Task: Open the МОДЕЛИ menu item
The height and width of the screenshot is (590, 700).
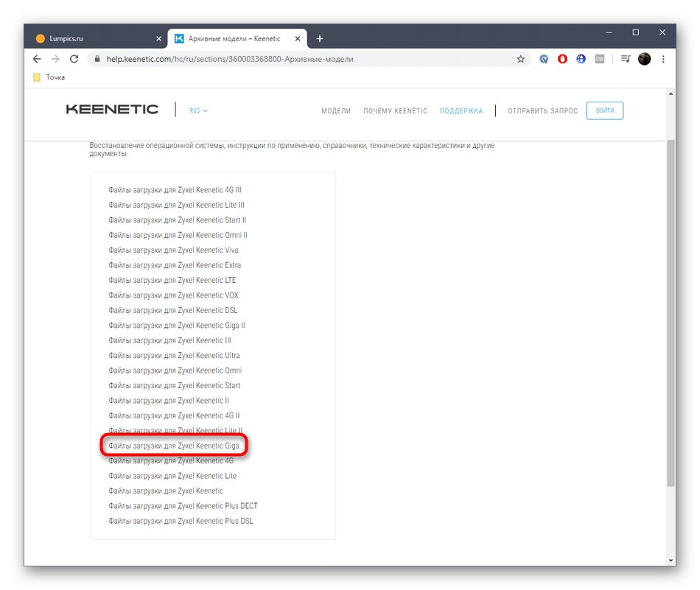Action: click(x=336, y=110)
